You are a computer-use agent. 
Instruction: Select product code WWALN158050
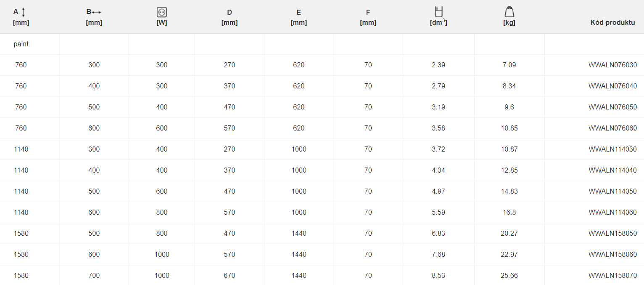[x=612, y=234]
